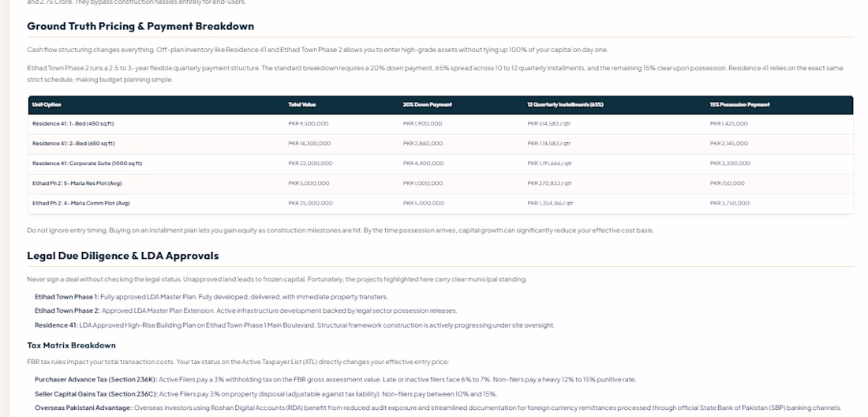
Task: Select the 'Total Value' column header
Action: (x=302, y=105)
